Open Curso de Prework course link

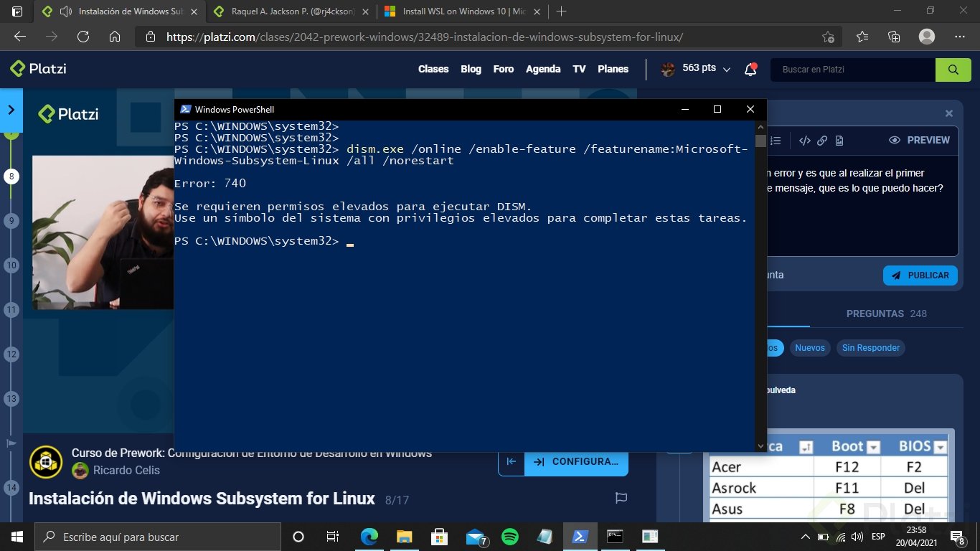tap(252, 453)
